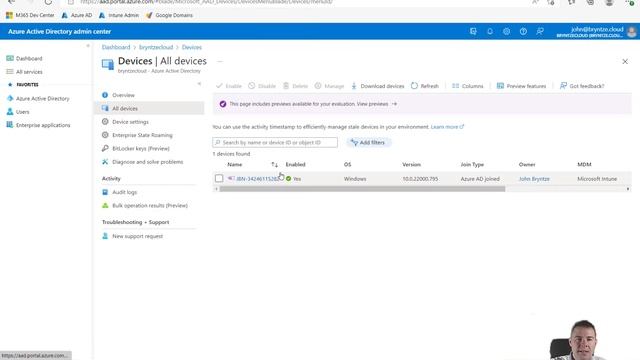Click the Learn more link
The height and width of the screenshot is (360, 640).
coord(447,127)
